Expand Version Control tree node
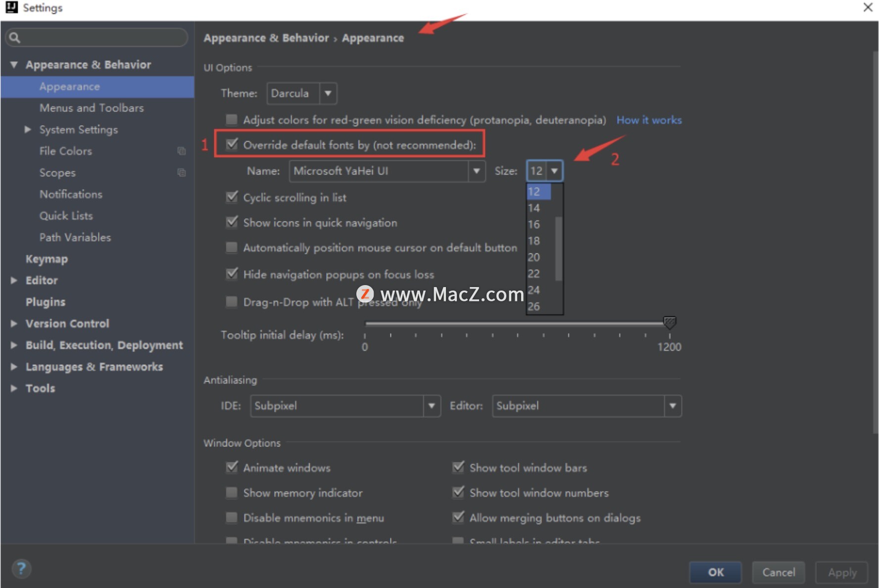 coord(14,324)
